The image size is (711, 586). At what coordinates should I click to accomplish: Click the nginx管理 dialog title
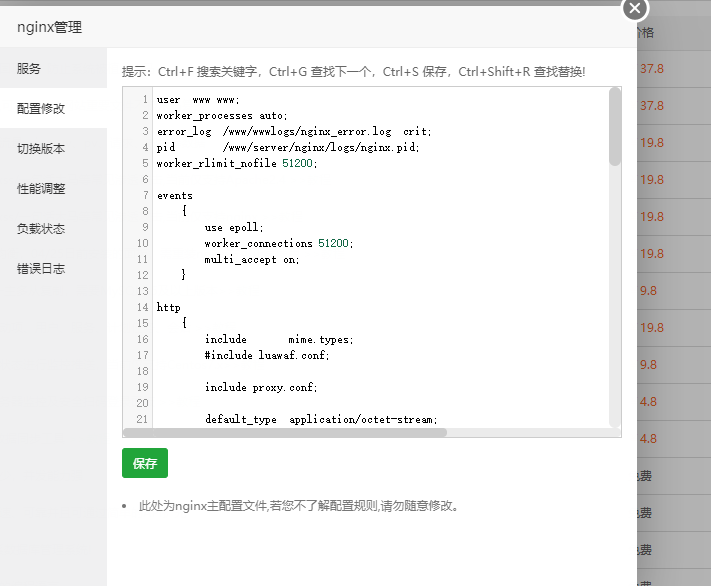tap(49, 27)
